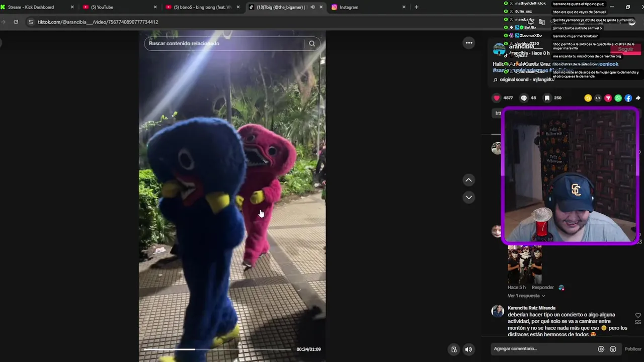Viewport: 644px width, 362px height.
Task: Open the three-dots video options menu
Action: tap(469, 43)
